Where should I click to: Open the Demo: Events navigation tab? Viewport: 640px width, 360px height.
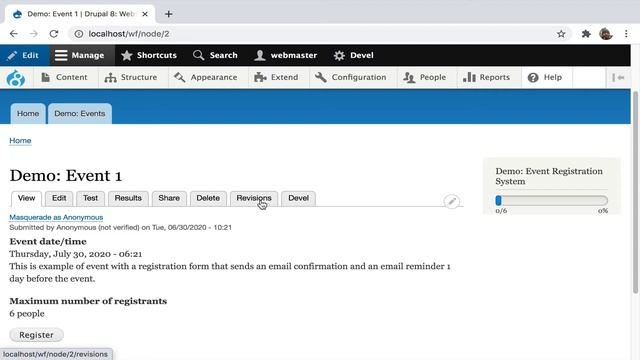pos(80,113)
